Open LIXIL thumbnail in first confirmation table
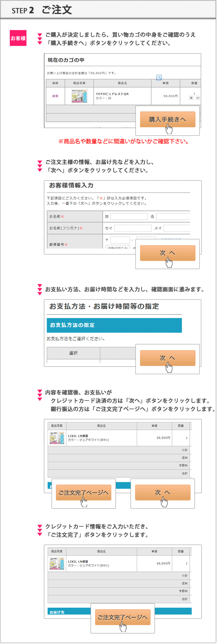The height and width of the screenshot is (644, 217). [57, 438]
